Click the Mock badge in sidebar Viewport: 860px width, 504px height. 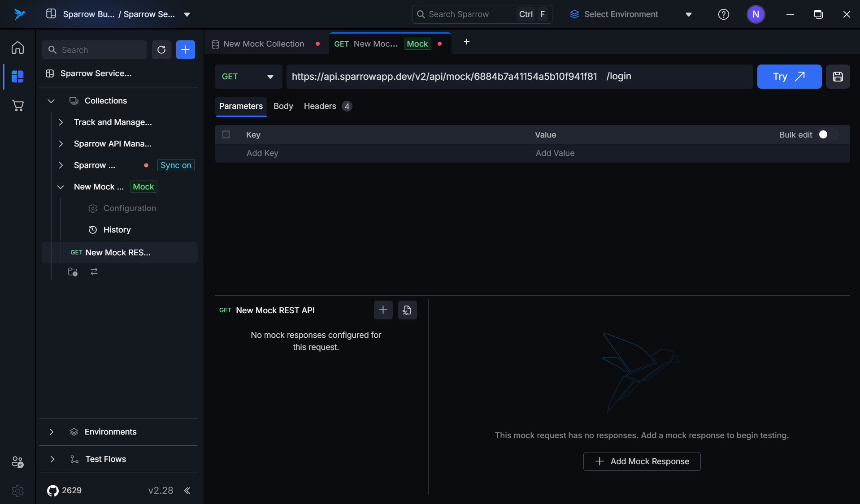pos(143,187)
